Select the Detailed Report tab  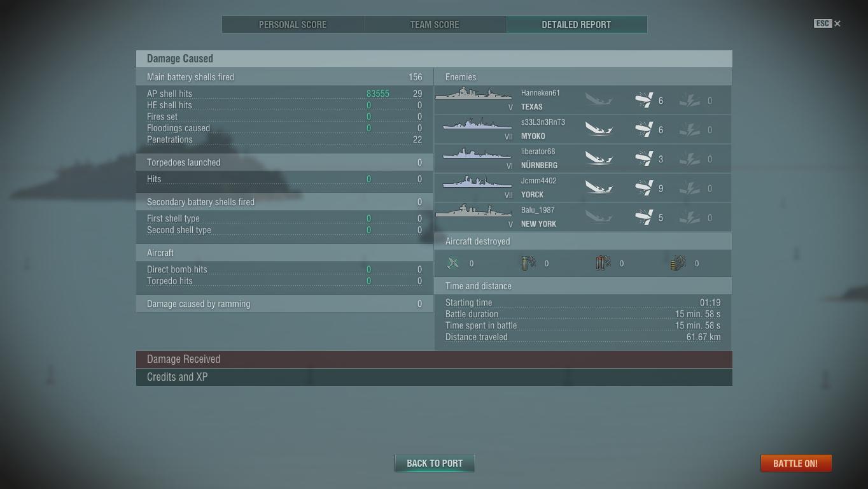[577, 25]
